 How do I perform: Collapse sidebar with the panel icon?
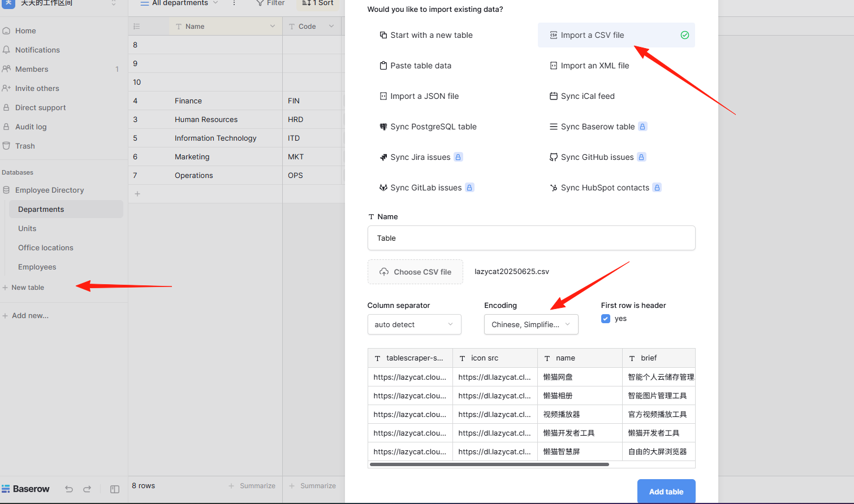[x=115, y=489]
